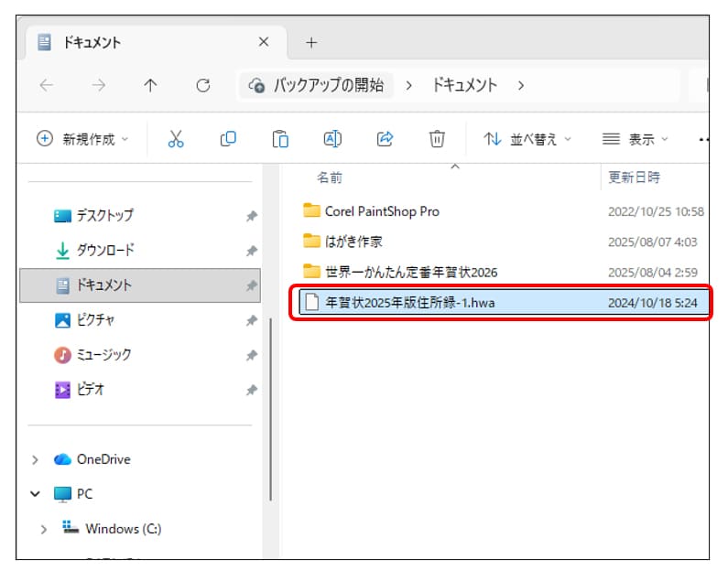This screenshot has height=570, width=728.
Task: Go up one folder level
Action: pos(151,85)
